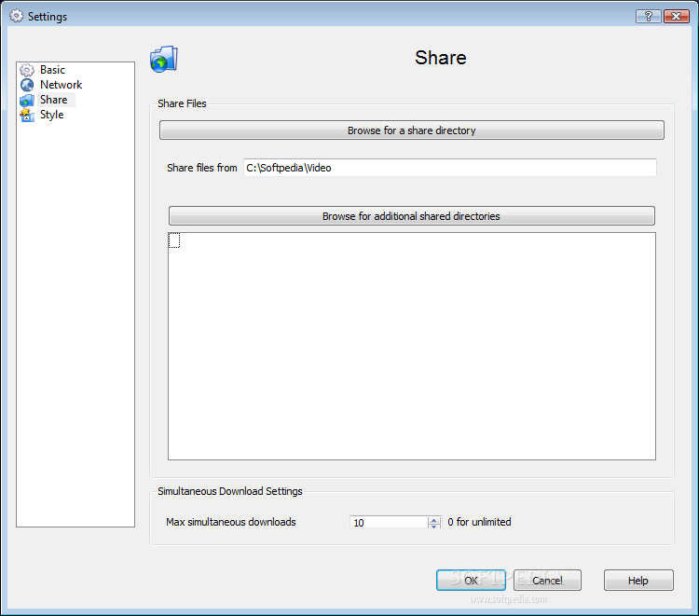Click the additional shared directories list box
The height and width of the screenshot is (616, 699).
[x=411, y=346]
